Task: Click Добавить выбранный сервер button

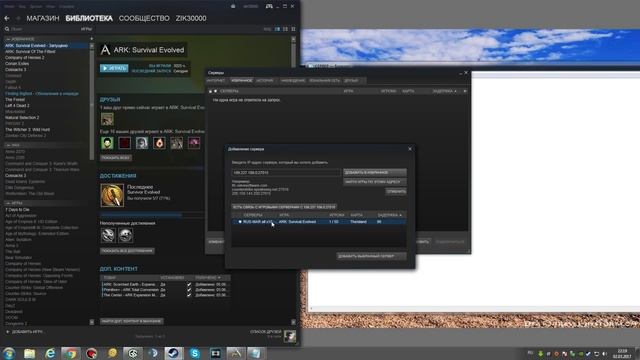Action: (x=371, y=256)
